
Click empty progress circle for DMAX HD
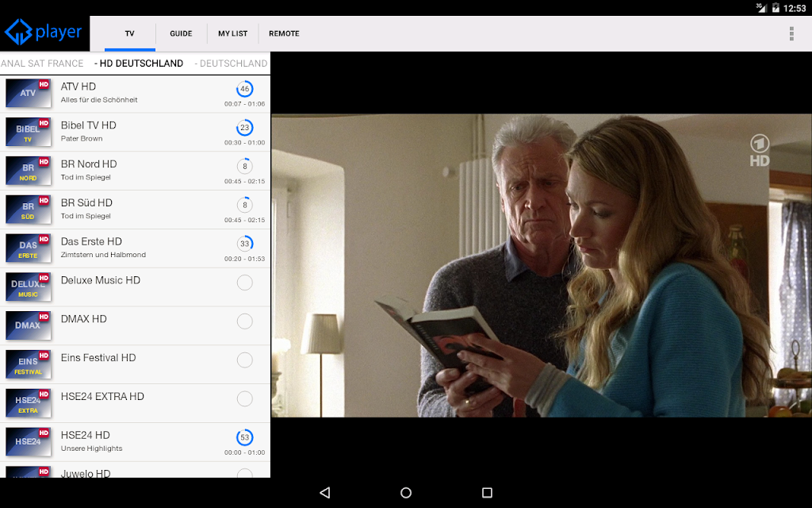pyautogui.click(x=245, y=321)
